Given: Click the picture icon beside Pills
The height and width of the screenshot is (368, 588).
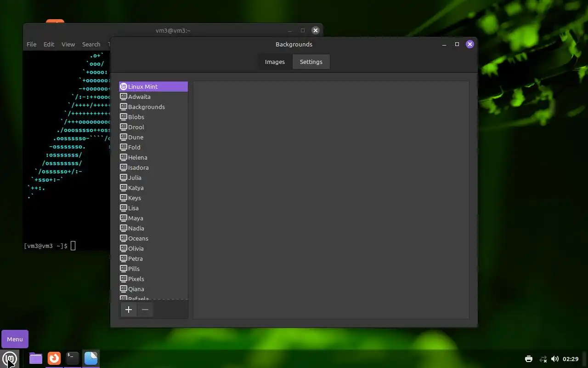Looking at the screenshot, I should click(123, 269).
